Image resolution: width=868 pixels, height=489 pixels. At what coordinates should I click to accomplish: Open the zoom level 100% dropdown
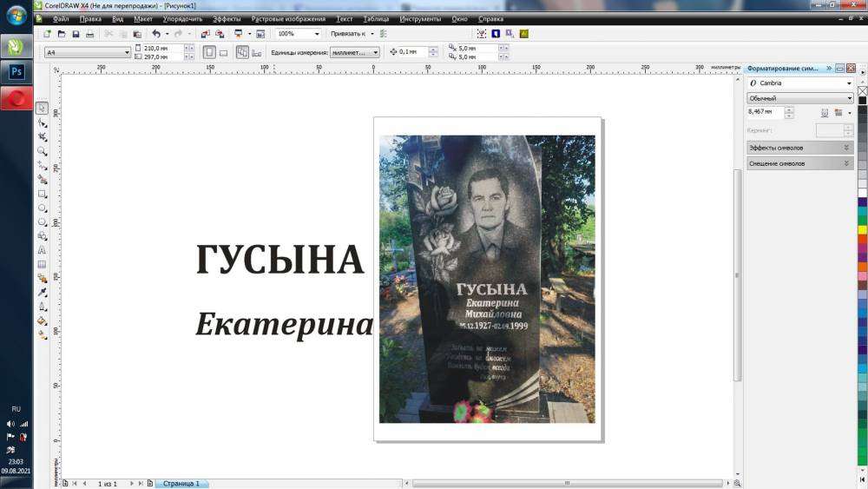pos(317,34)
